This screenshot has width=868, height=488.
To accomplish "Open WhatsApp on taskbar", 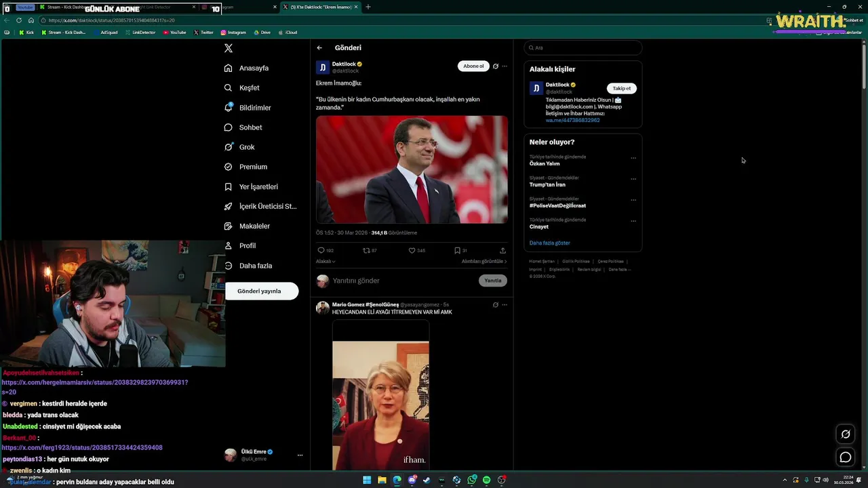I will [x=471, y=480].
